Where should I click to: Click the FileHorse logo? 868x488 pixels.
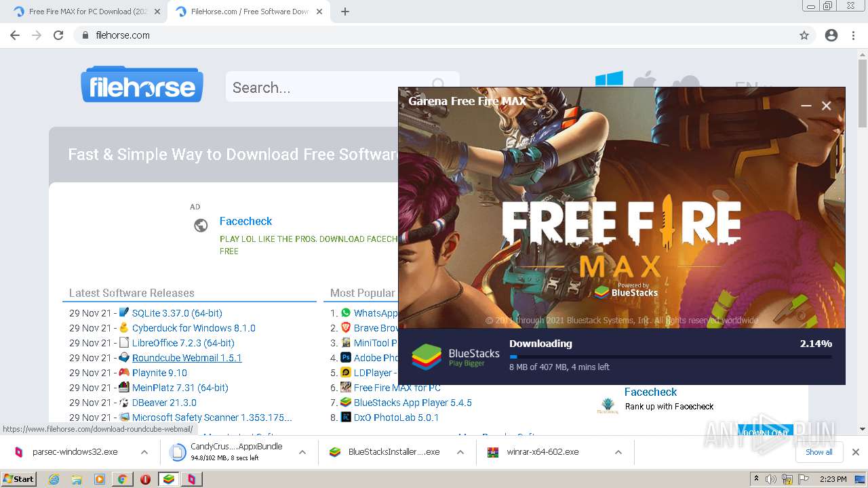[x=142, y=85]
